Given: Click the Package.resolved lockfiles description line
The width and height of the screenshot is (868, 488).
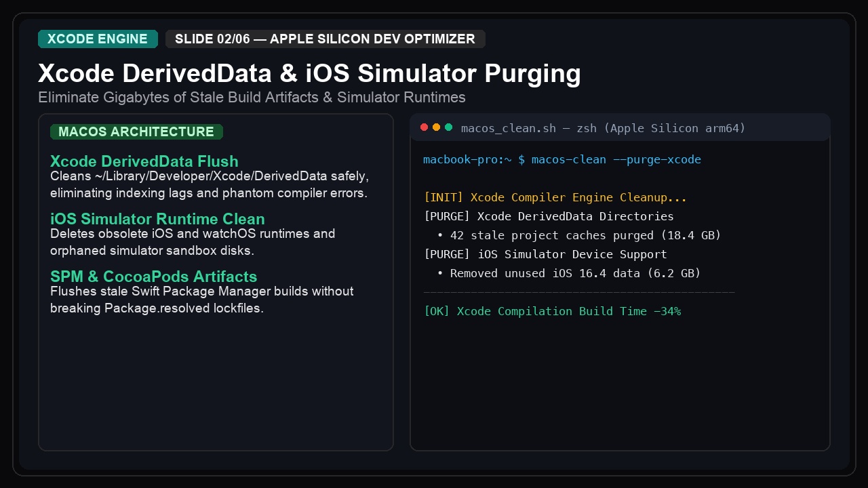Looking at the screenshot, I should pyautogui.click(x=157, y=308).
